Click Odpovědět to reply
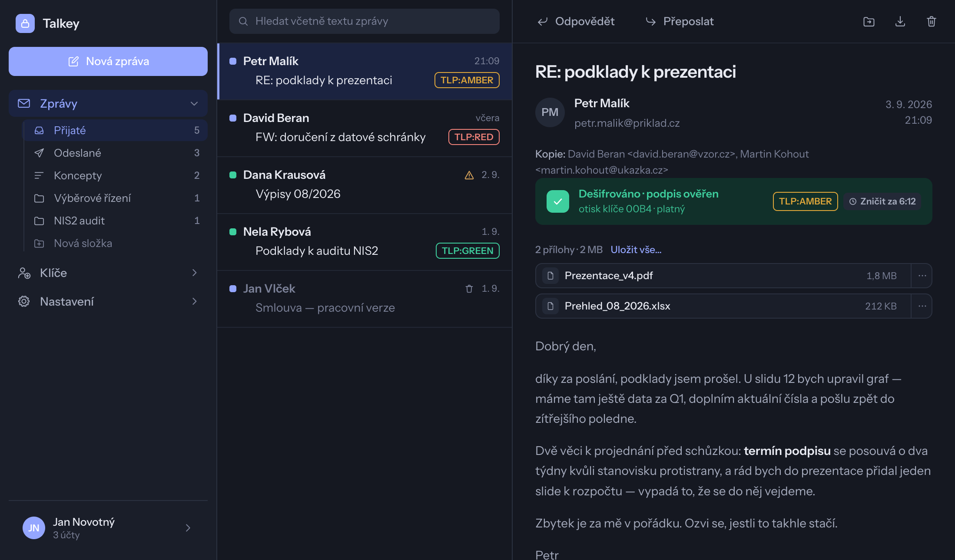This screenshot has height=560, width=955. [576, 21]
